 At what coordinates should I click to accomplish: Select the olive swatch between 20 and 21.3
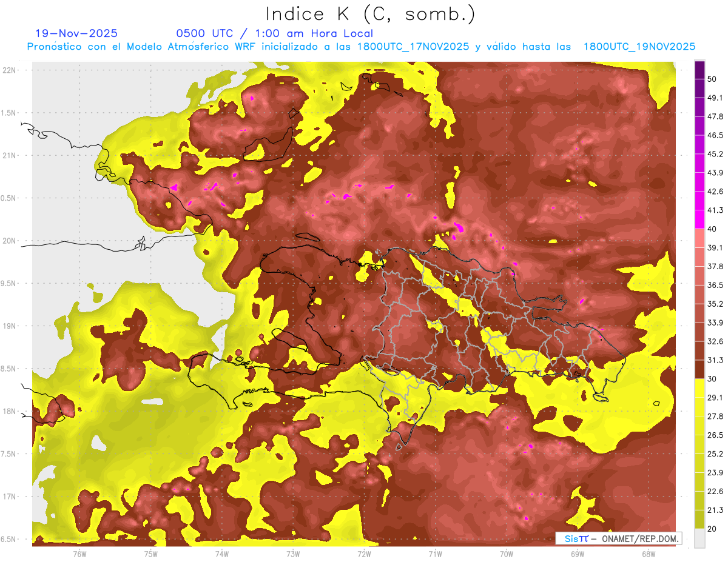[x=699, y=519]
